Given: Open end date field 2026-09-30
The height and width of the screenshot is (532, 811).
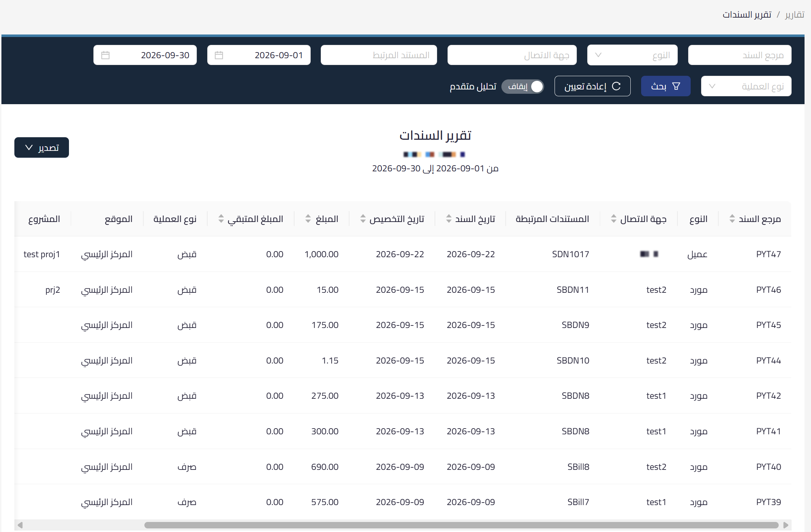Looking at the screenshot, I should click(x=145, y=55).
